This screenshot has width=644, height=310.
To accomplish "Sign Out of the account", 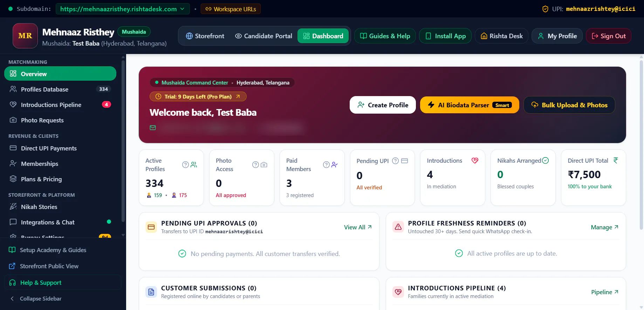I will [609, 36].
